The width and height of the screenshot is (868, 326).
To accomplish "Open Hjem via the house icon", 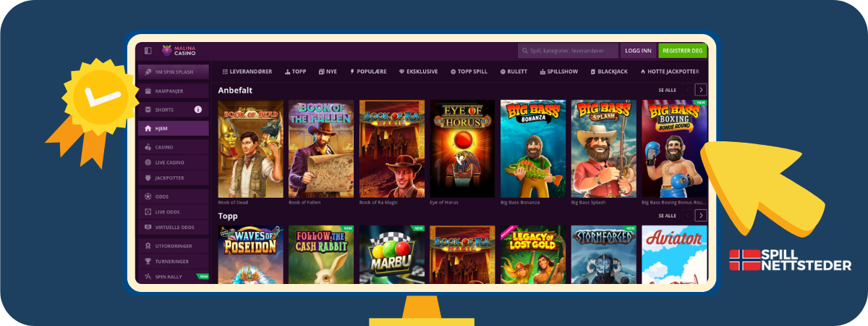I will click(148, 128).
